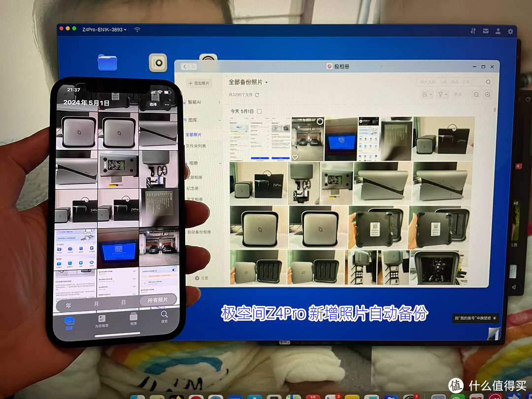This screenshot has width=532, height=399.
Task: Click the 极相册 window title
Action: tap(341, 66)
